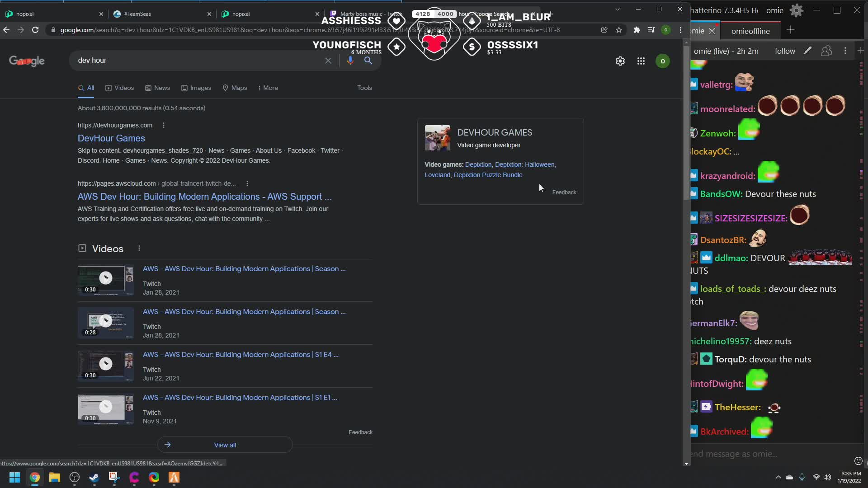Click the Chatterino send message input

click(771, 454)
